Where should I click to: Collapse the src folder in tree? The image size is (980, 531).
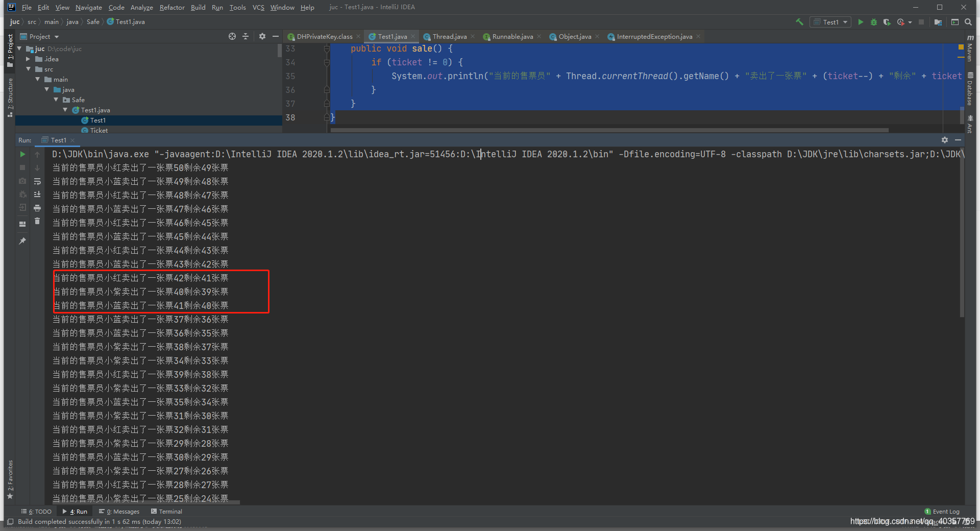click(x=29, y=69)
